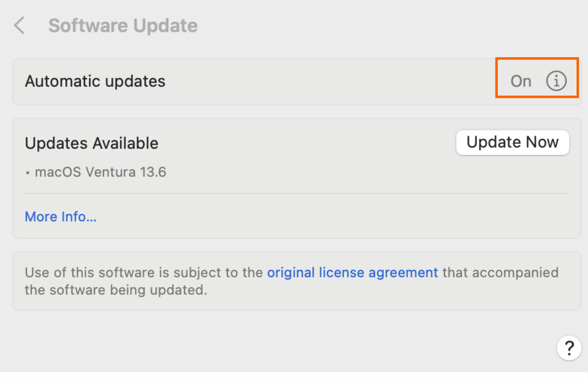The image size is (588, 379).
Task: Open the More Info… link
Action: click(60, 217)
